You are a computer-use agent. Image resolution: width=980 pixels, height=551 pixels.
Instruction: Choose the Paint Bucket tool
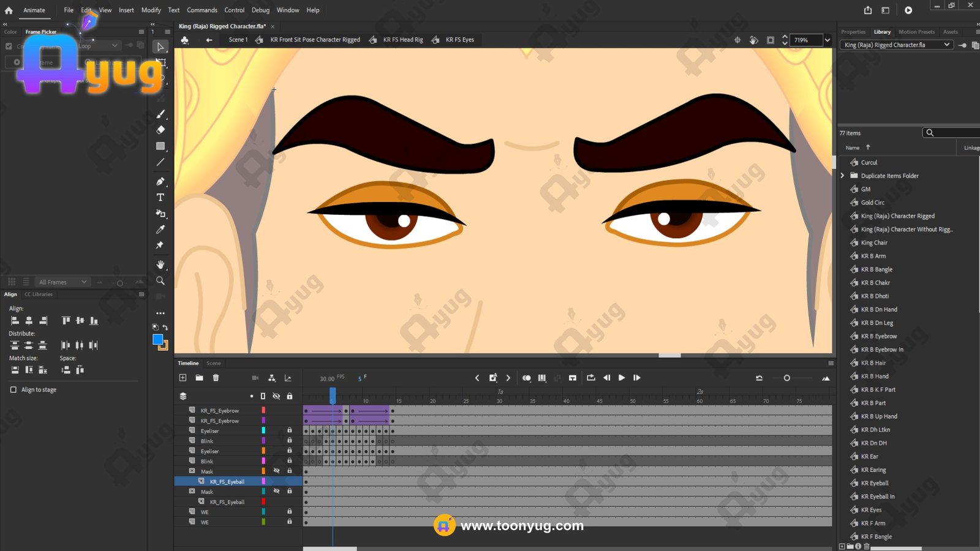(x=160, y=214)
